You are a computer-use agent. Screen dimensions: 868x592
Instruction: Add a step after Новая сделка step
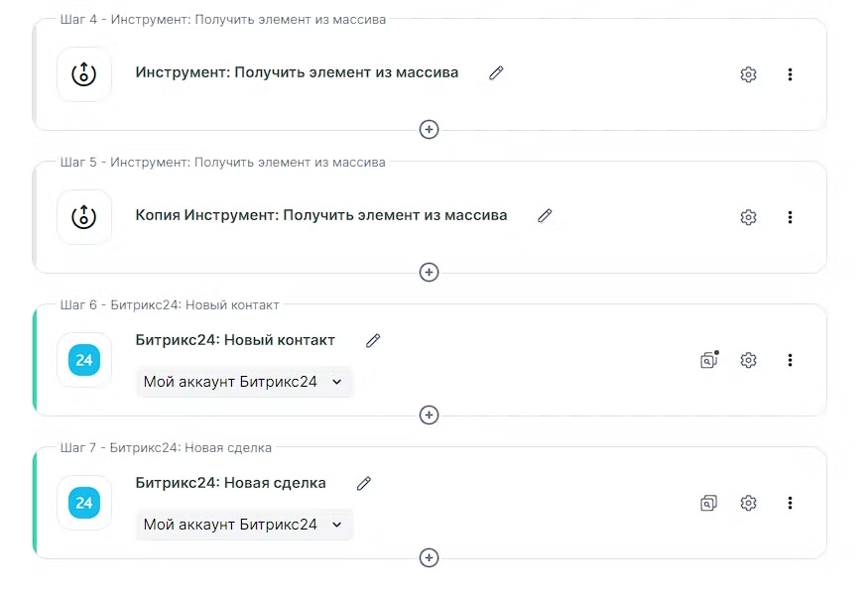pos(429,557)
